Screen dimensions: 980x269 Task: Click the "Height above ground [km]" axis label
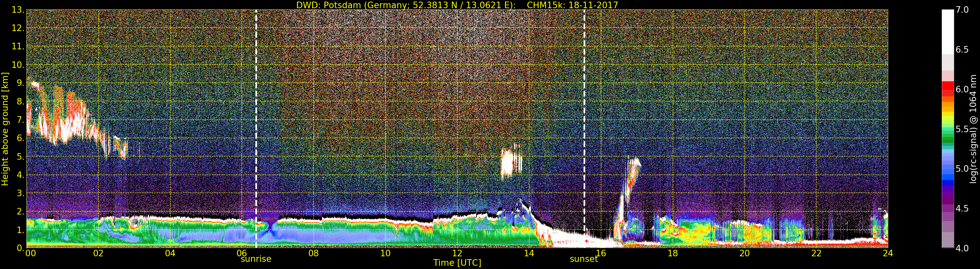(5, 129)
